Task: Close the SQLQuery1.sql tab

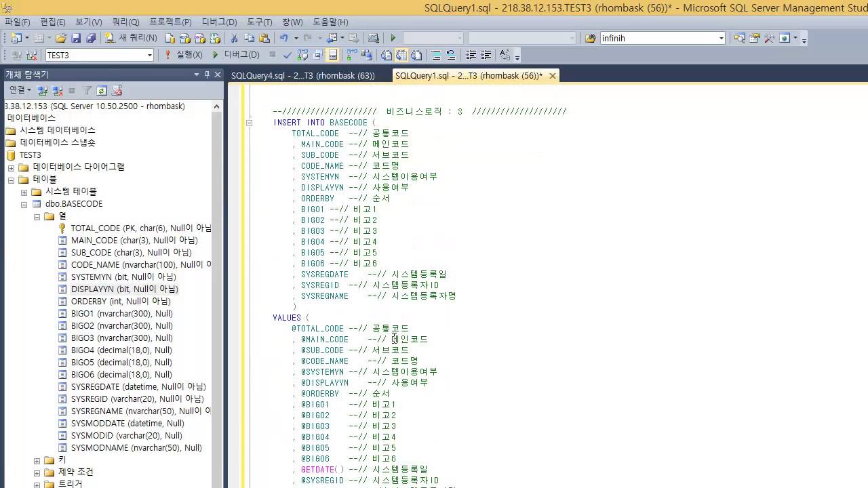Action: point(553,75)
